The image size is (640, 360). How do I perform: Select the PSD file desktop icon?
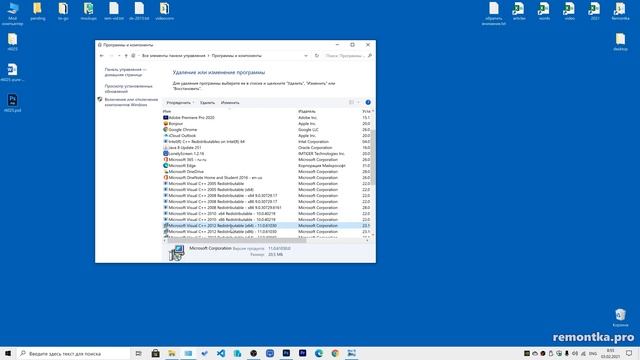click(x=12, y=103)
